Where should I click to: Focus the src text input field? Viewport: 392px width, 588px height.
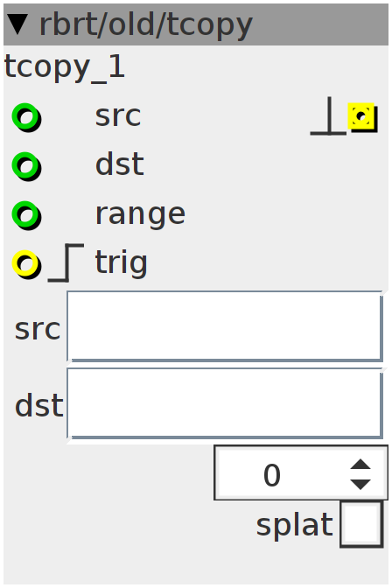tap(225, 326)
